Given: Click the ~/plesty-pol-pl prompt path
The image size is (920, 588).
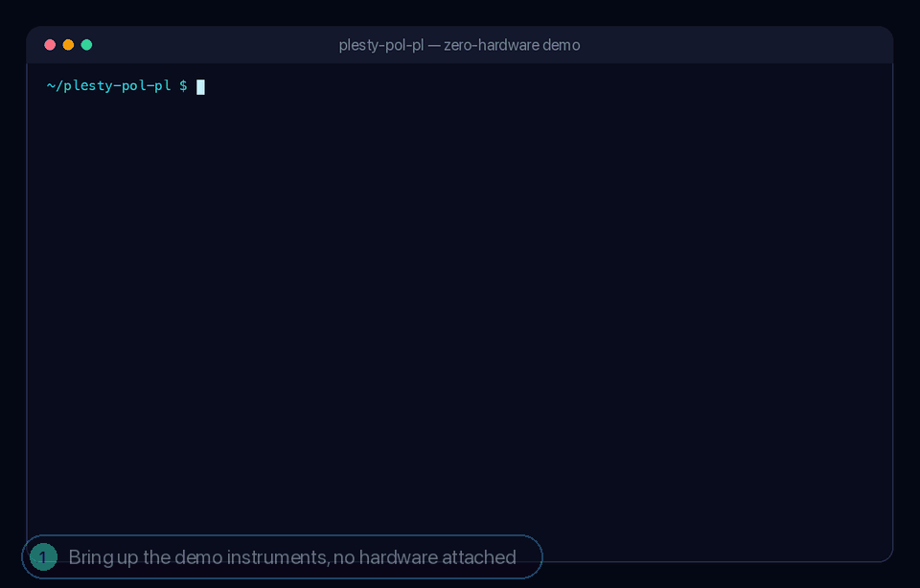Looking at the screenshot, I should coord(108,86).
